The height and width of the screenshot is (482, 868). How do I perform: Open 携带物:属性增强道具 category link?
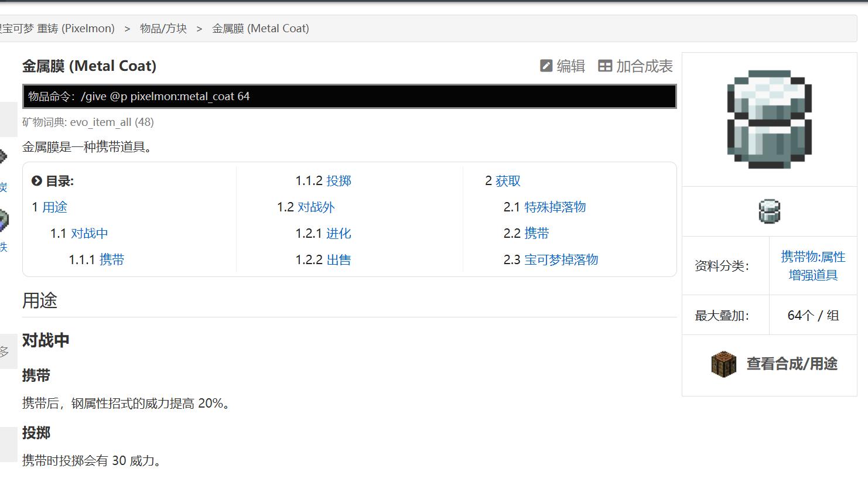tap(813, 266)
